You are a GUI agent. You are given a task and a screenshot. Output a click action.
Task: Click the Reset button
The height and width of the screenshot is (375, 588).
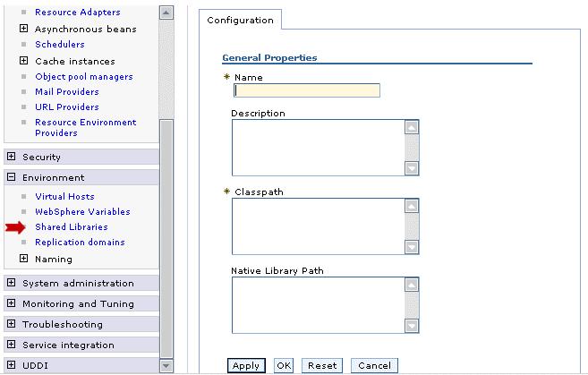tap(322, 366)
